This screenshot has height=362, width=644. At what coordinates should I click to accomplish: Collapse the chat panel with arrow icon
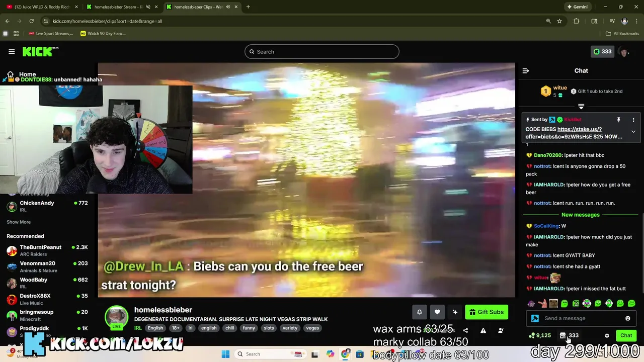pos(526,71)
